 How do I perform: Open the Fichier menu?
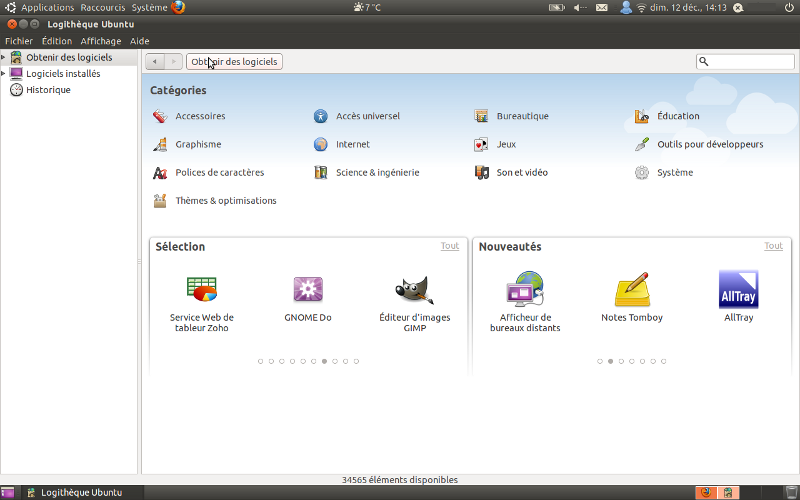click(19, 41)
